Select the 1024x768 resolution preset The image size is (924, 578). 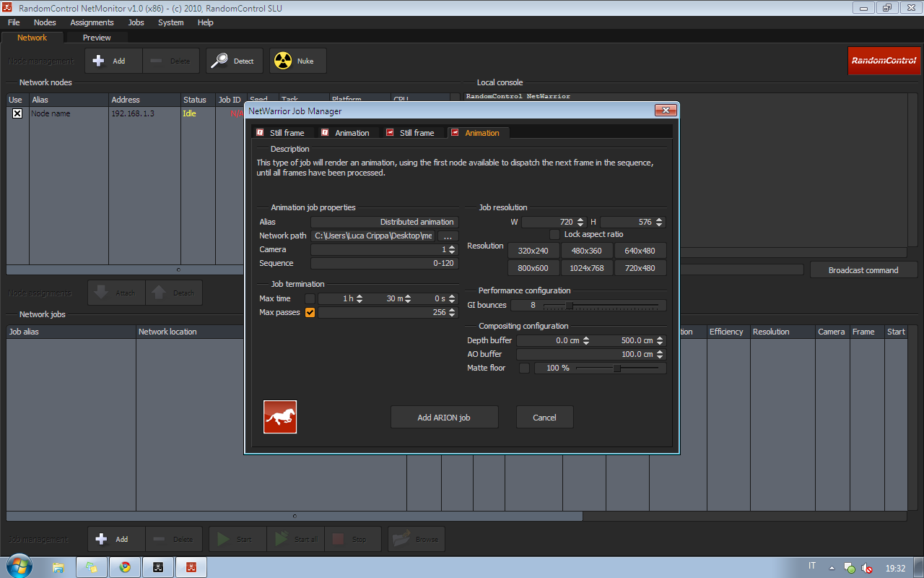point(587,268)
